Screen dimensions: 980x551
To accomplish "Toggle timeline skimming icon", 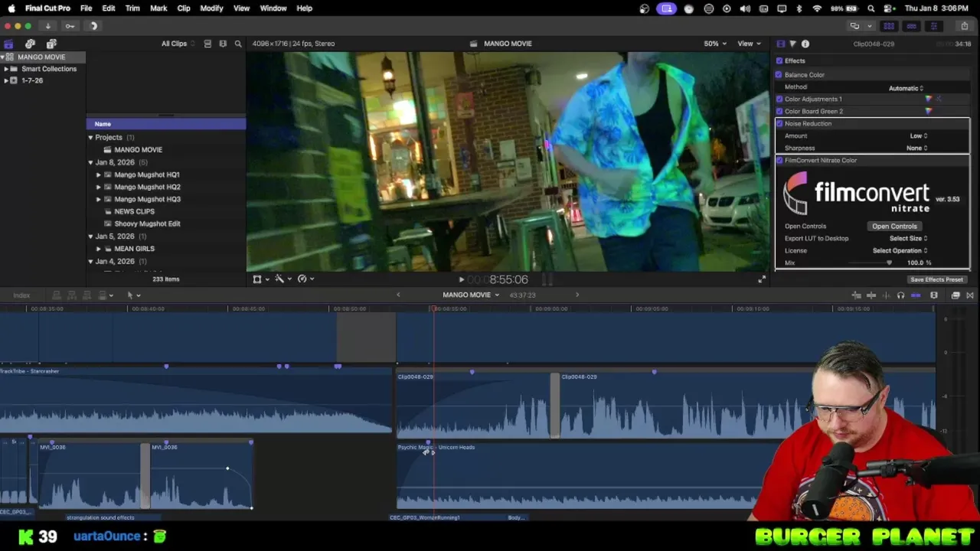I will click(x=871, y=295).
